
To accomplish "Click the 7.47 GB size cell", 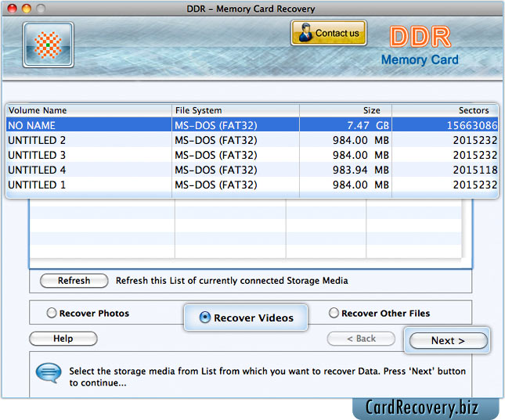I will click(345, 125).
